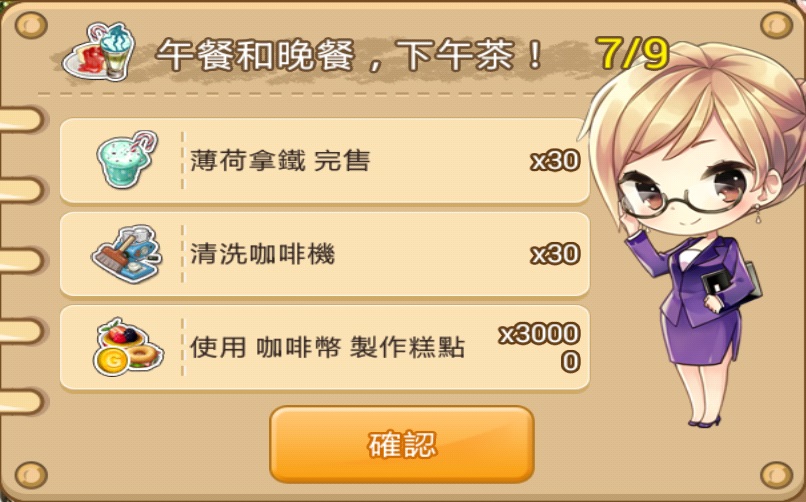Click the 7/9 progress counter
Screen dimensions: 806x502
(x=633, y=53)
